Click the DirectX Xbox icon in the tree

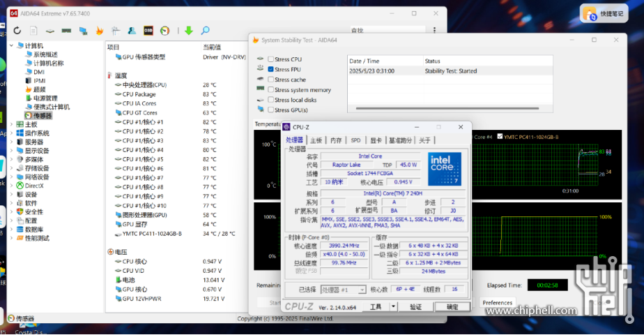(20, 186)
